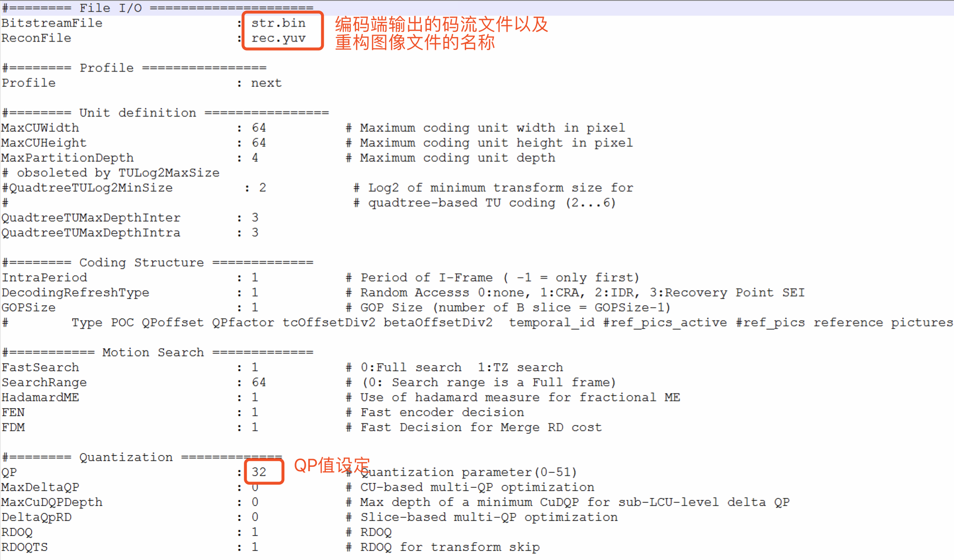This screenshot has height=560, width=954.
Task: Click the Quantization section header
Action: point(126,457)
